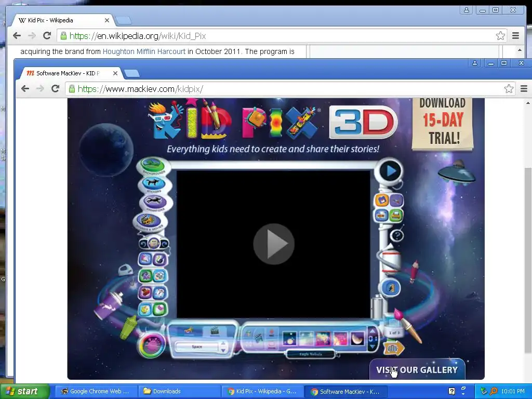Viewport: 532px width, 399px height.
Task: Click the help question mark tray icon
Action: 451,391
